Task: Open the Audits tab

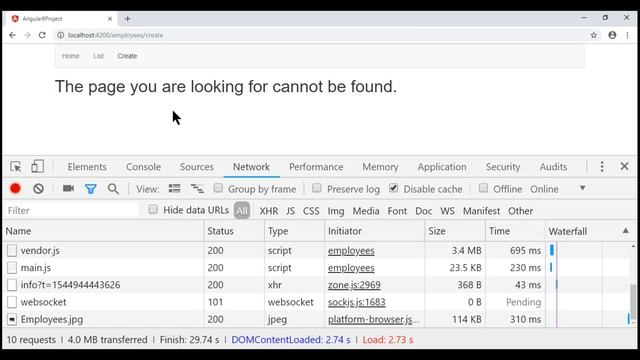Action: 553,167
